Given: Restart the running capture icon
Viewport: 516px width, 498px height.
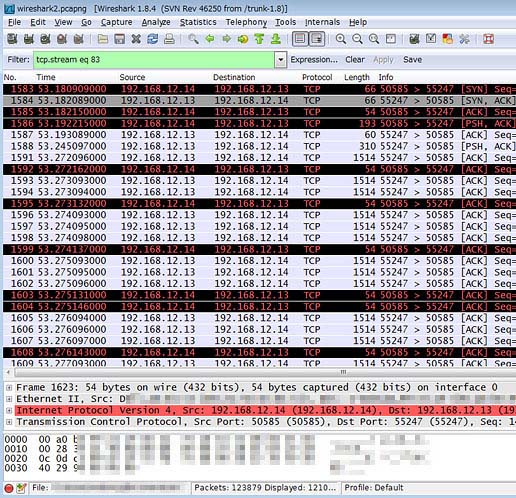Looking at the screenshot, I should (79, 39).
